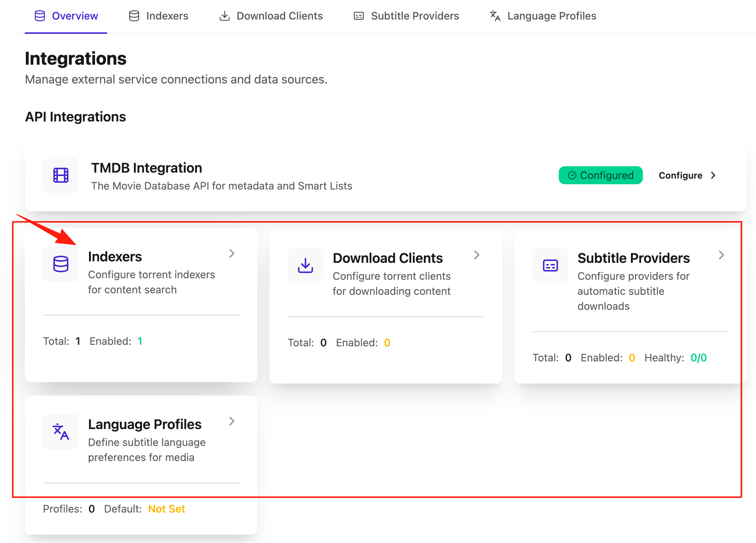Click the Download Clients card download icon
The width and height of the screenshot is (756, 543).
pyautogui.click(x=305, y=265)
